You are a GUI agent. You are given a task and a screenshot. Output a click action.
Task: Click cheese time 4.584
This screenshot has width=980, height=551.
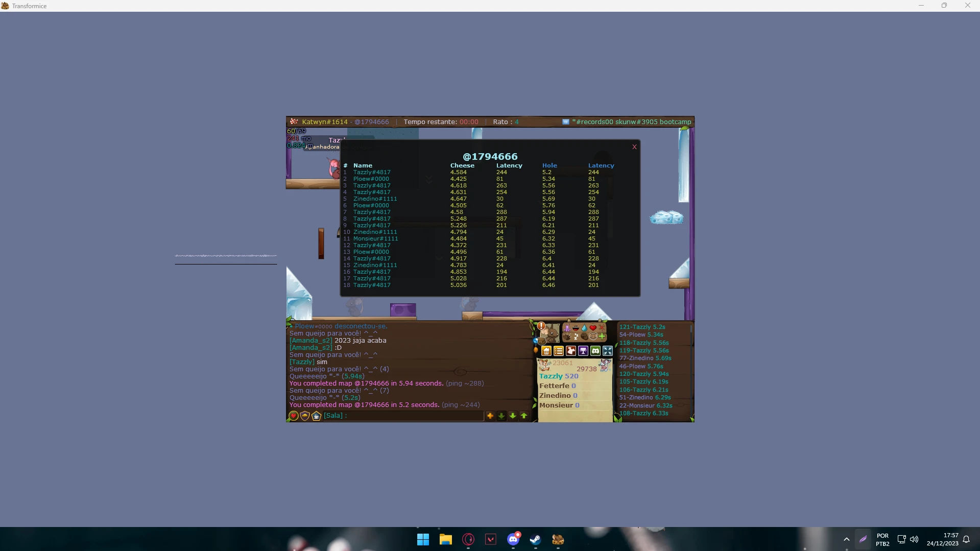point(458,172)
